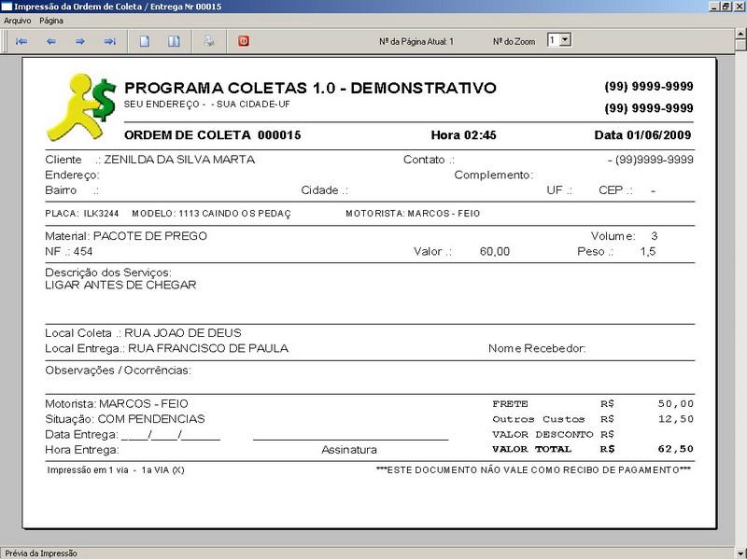The width and height of the screenshot is (747, 560).
Task: Go to the next page
Action: pos(80,41)
